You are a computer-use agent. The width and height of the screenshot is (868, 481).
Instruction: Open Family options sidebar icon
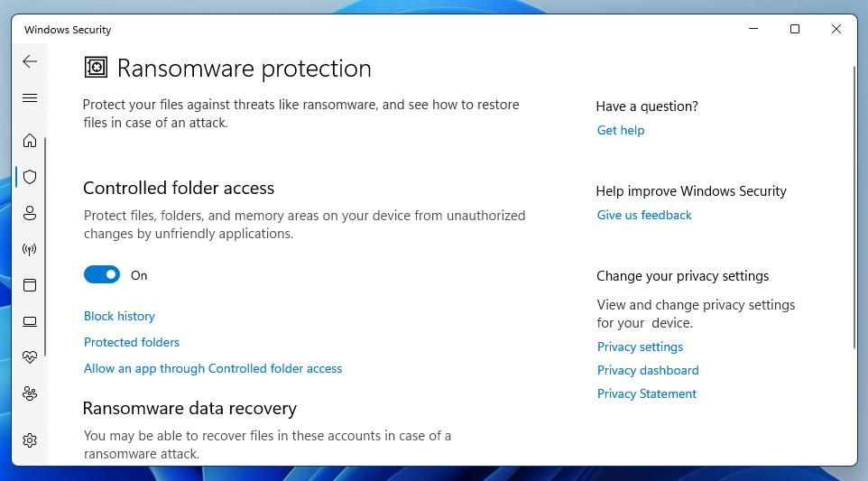coord(30,393)
